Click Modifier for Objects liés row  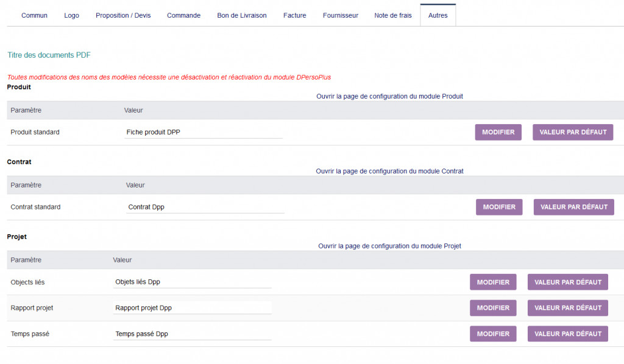(493, 282)
